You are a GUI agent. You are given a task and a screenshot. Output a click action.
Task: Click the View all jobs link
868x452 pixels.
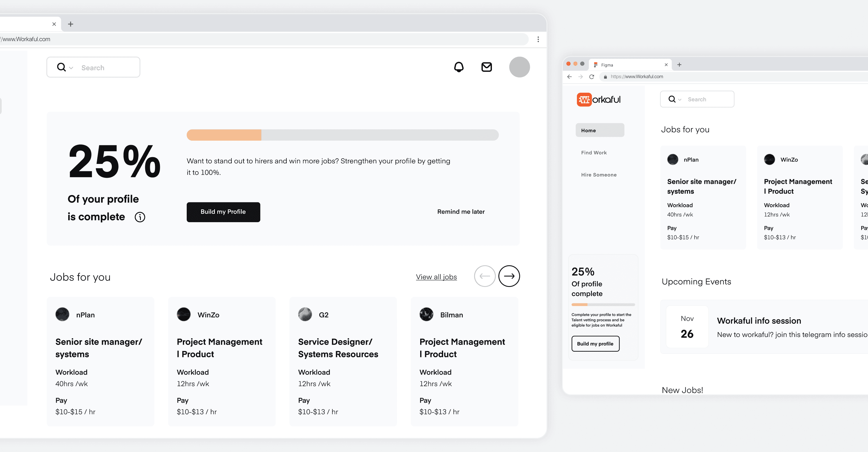tap(436, 277)
